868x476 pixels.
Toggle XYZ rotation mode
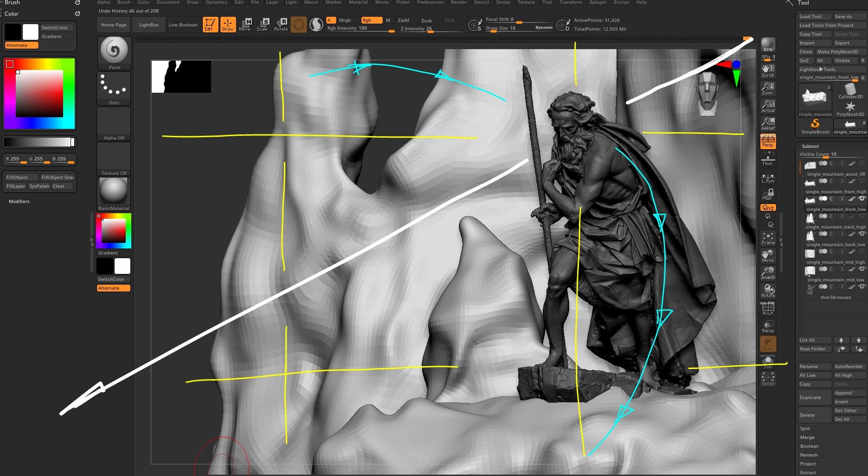[768, 208]
